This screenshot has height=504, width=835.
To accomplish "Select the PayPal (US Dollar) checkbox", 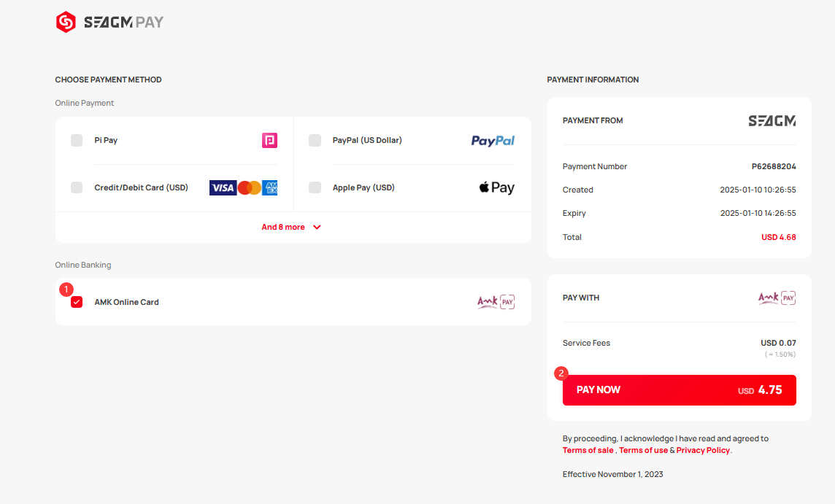I will [315, 141].
